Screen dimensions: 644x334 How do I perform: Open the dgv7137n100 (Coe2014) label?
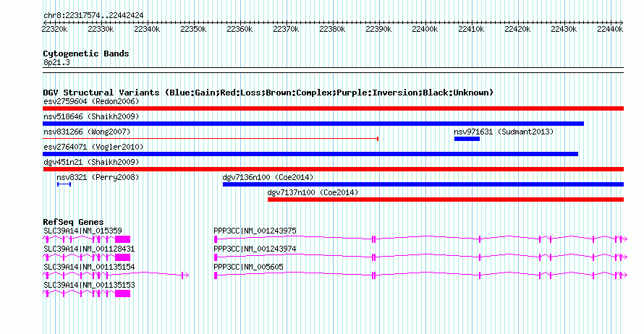pos(313,192)
